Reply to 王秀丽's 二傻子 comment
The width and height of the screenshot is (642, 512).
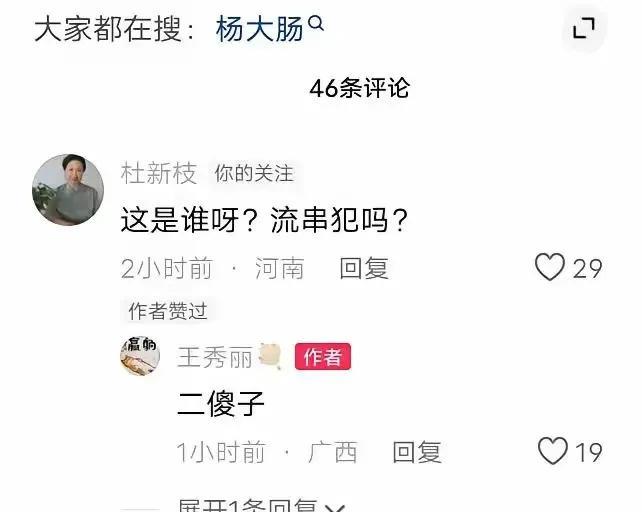coord(417,452)
